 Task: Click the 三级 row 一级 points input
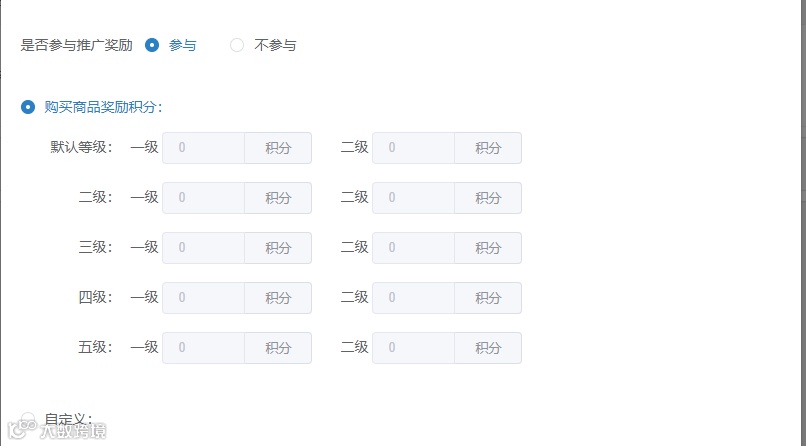click(x=204, y=248)
